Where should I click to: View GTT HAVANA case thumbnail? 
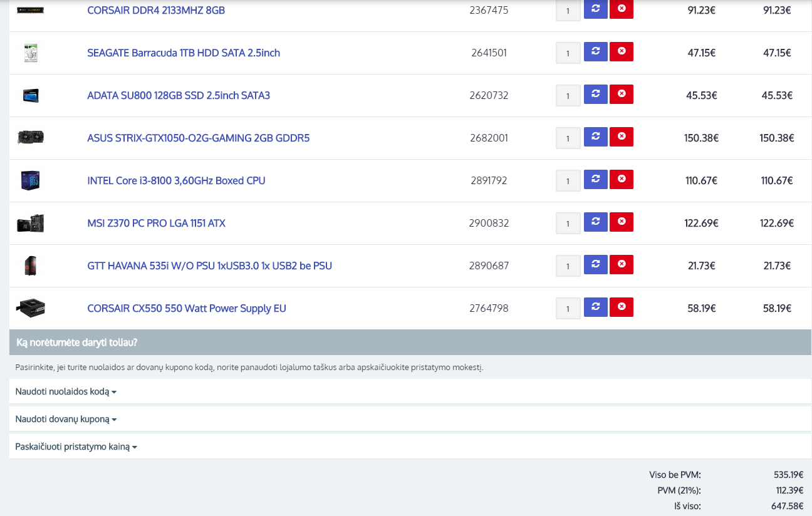(x=31, y=266)
